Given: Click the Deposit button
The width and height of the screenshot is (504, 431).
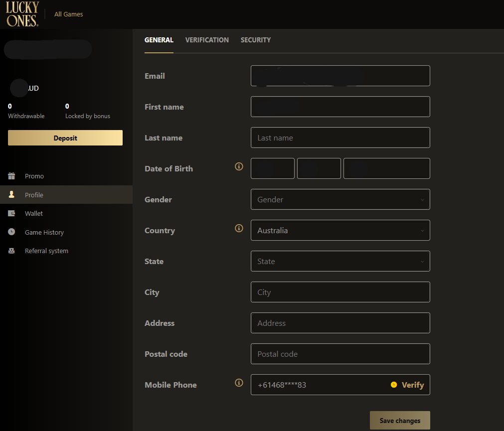Looking at the screenshot, I should [65, 138].
